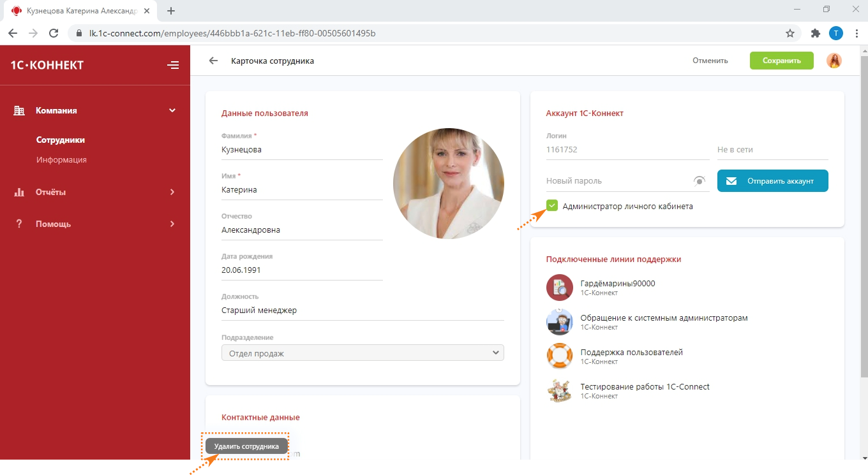Toggle Администратор личного кабинета checkbox
Viewport: 868px width, 475px height.
pos(552,206)
